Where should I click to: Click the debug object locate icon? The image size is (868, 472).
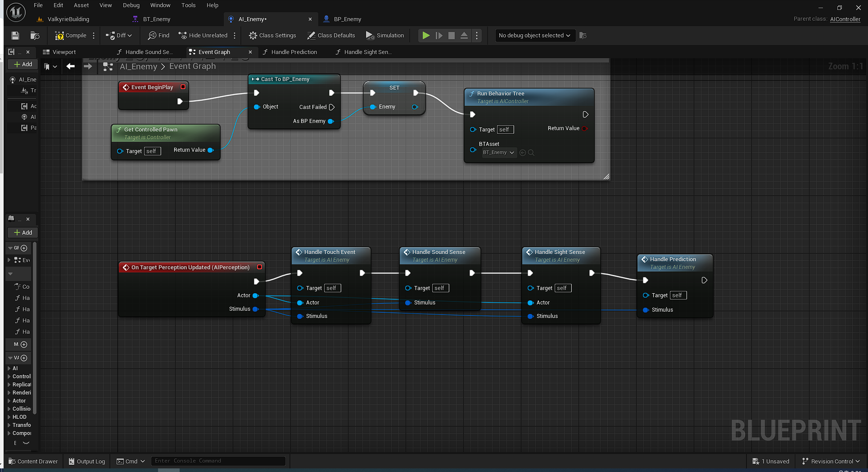pyautogui.click(x=583, y=36)
